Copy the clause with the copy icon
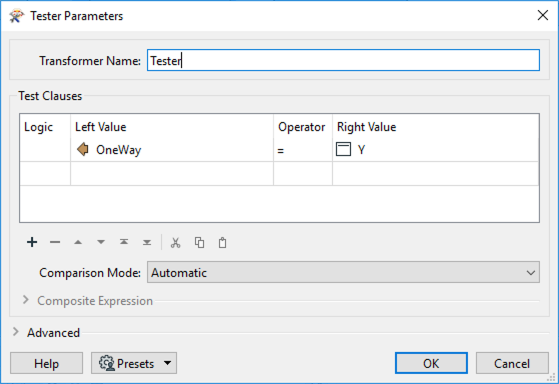 [x=199, y=242]
